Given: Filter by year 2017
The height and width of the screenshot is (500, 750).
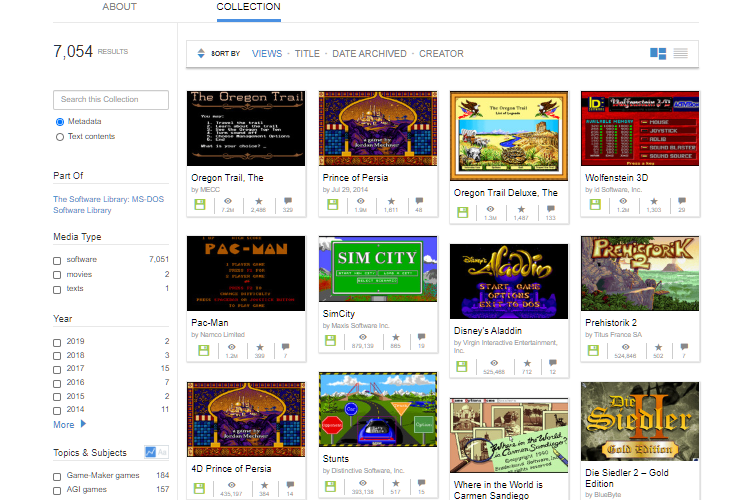Looking at the screenshot, I should 57,370.
